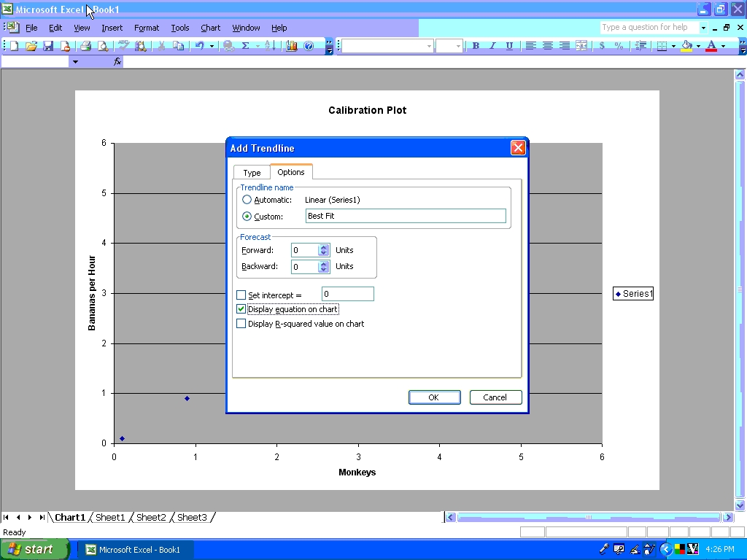The width and height of the screenshot is (747, 560).
Task: Click the Print icon in toolbar
Action: pyautogui.click(x=85, y=46)
